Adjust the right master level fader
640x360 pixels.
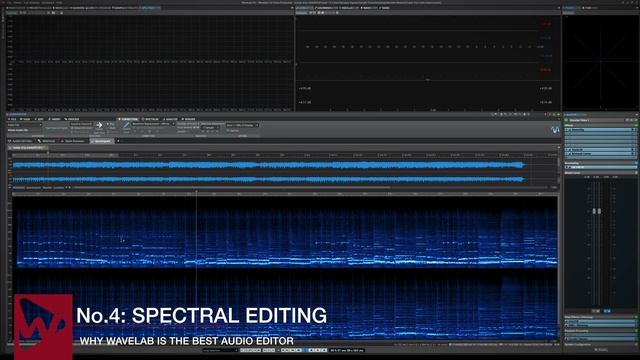click(599, 211)
